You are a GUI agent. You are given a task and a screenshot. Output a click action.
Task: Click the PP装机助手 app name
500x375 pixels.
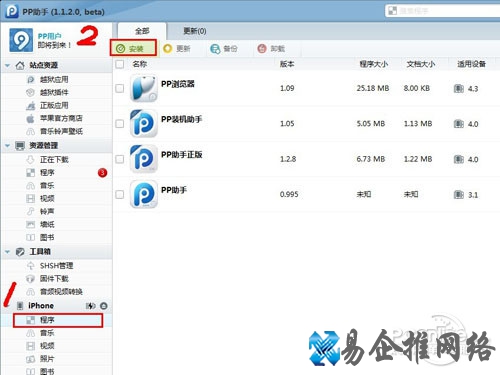(182, 119)
